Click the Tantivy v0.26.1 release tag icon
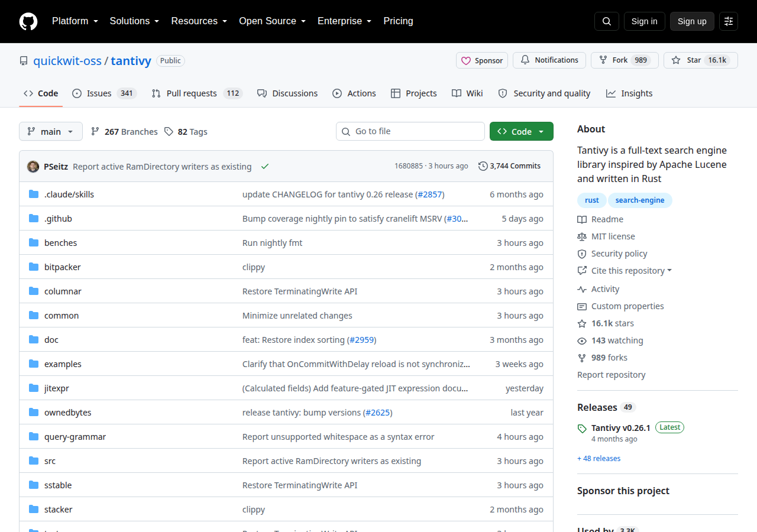Screen dimensions: 757x532 pyautogui.click(x=582, y=428)
